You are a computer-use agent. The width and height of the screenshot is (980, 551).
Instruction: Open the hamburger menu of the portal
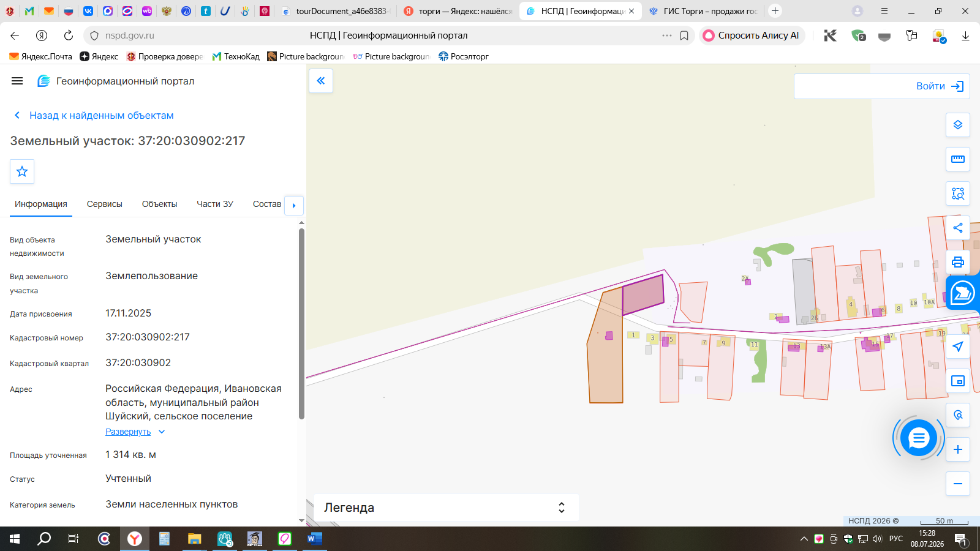(x=17, y=81)
